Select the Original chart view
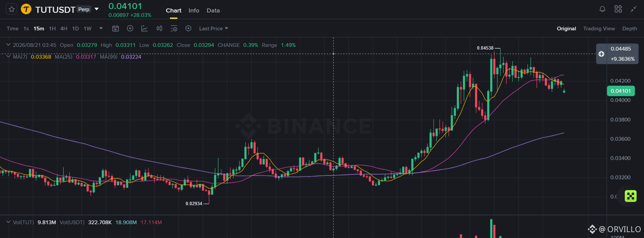Image resolution: width=644 pixels, height=238 pixels. pos(566,29)
